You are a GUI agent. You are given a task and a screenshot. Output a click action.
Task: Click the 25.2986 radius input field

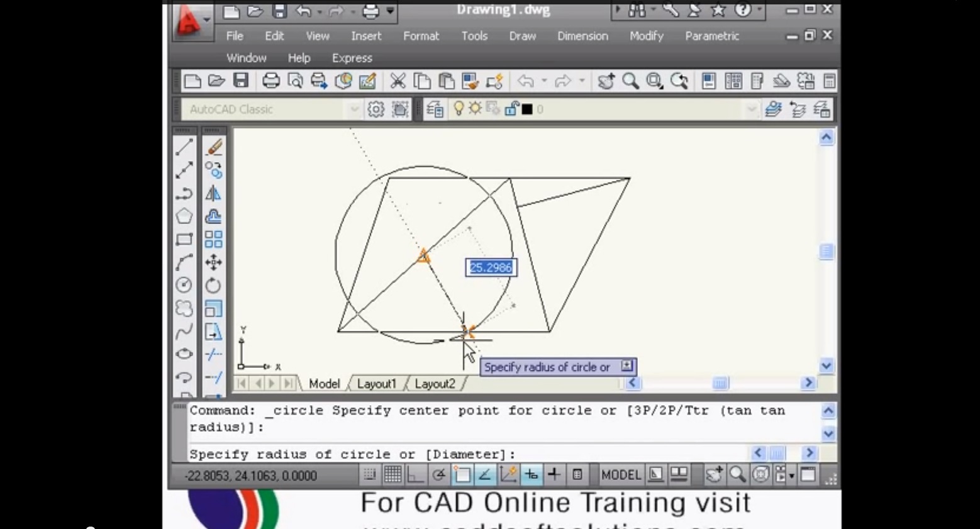pyautogui.click(x=491, y=267)
